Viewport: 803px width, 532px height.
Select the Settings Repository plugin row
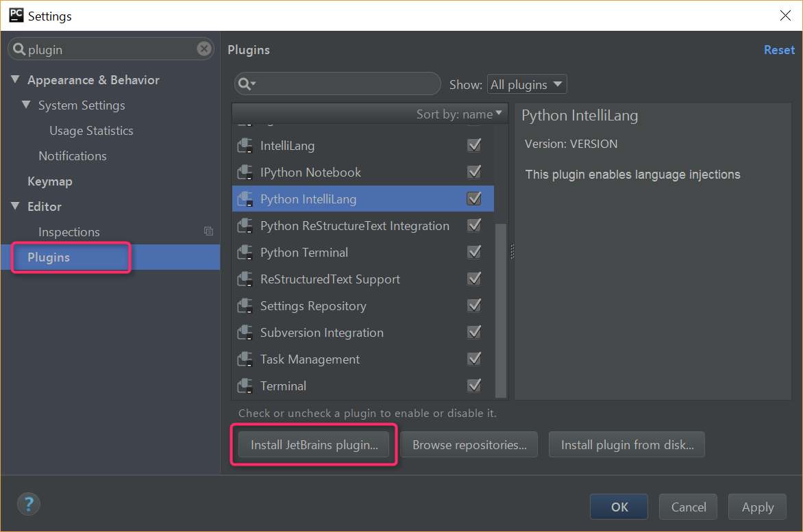pos(363,306)
